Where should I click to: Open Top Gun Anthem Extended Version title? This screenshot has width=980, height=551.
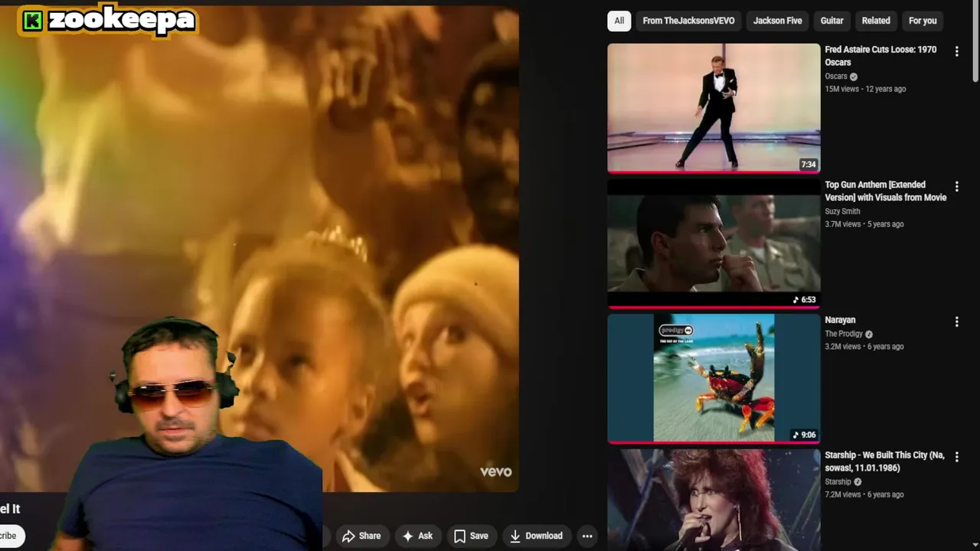pyautogui.click(x=886, y=191)
